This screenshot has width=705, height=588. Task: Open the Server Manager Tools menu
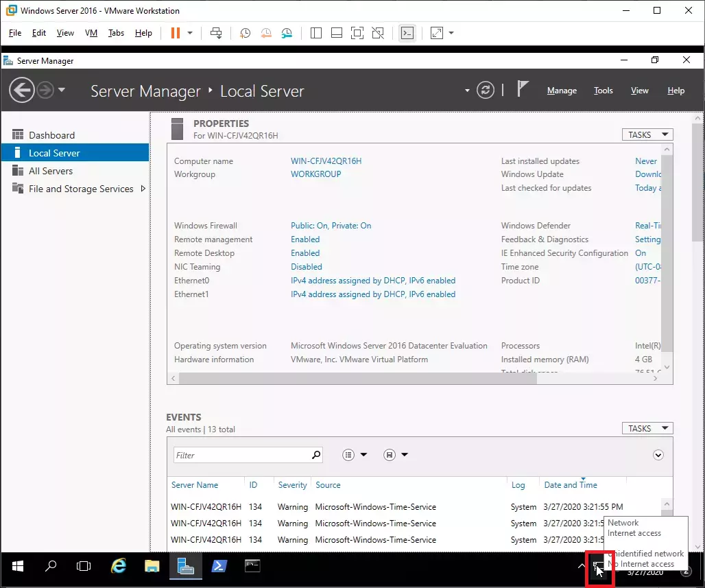604,91
